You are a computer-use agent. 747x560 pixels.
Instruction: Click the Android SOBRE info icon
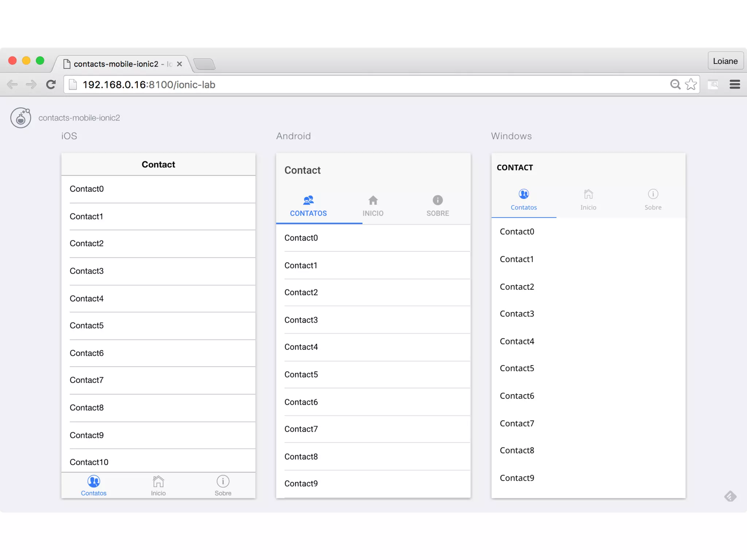(438, 200)
